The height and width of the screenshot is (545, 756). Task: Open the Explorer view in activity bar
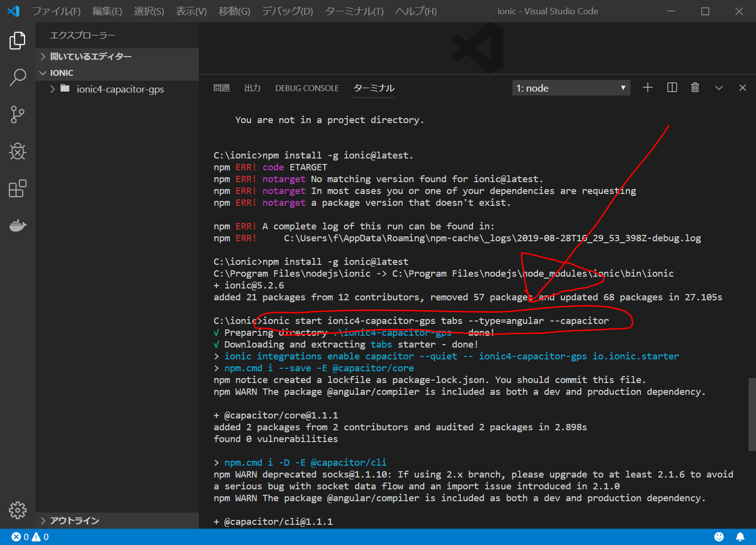pyautogui.click(x=18, y=40)
